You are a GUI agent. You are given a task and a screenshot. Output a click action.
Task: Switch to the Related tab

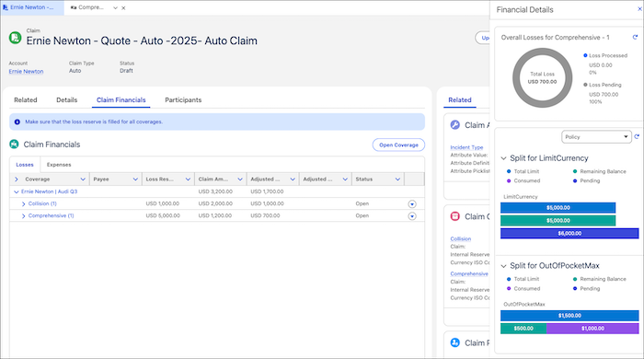click(26, 99)
